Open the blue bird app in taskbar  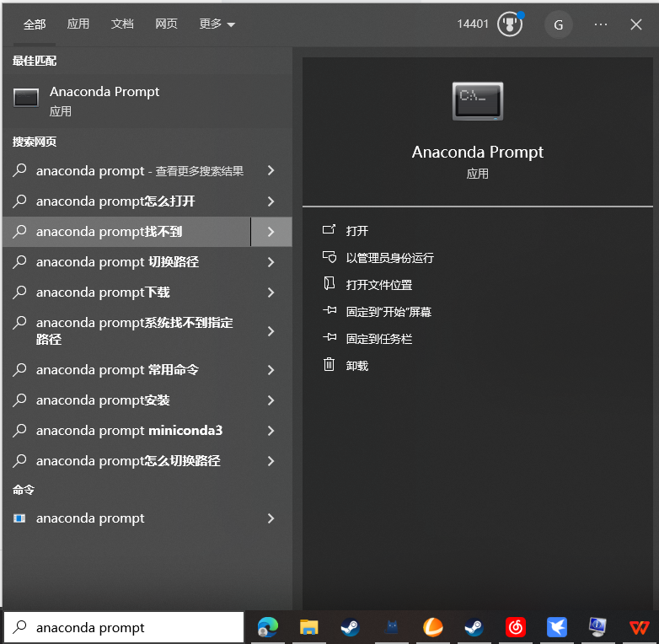[x=556, y=627]
